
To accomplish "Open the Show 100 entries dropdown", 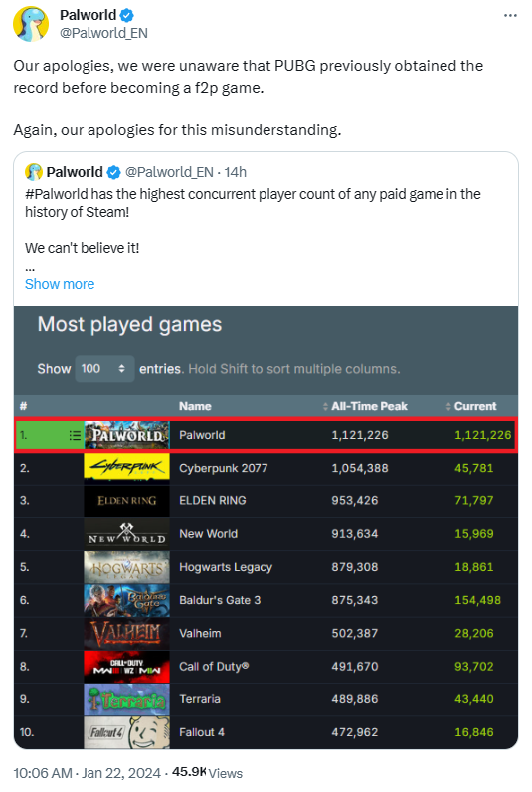I will pyautogui.click(x=104, y=369).
